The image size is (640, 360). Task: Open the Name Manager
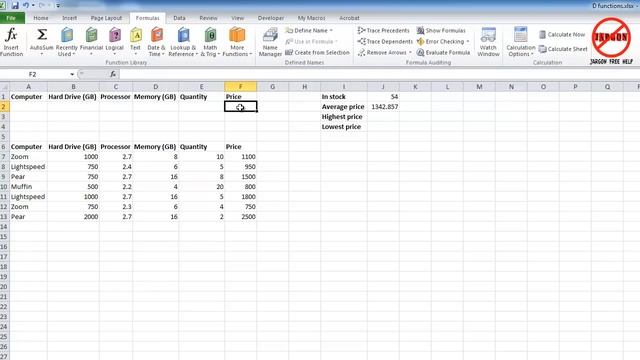270,42
